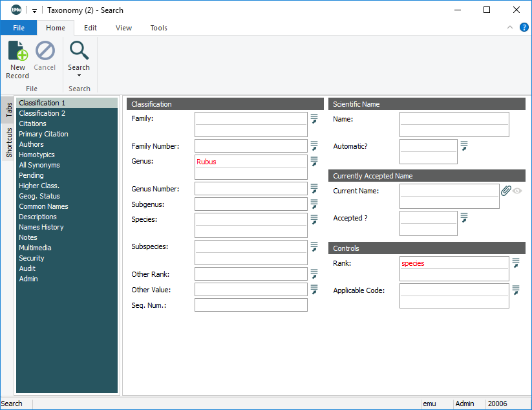Click lookup icon beside Applicable Code field
This screenshot has height=410, width=532.
tap(516, 290)
